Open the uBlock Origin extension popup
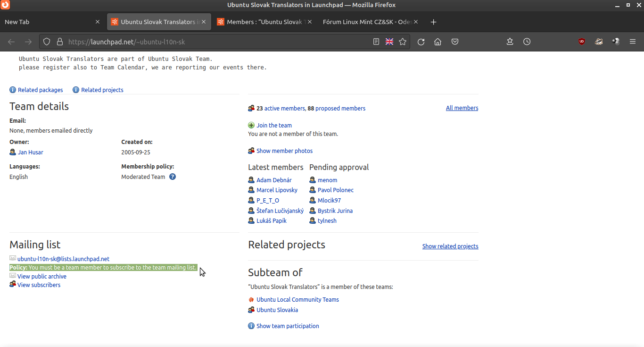Viewport: 644px width, 347px height. point(582,42)
